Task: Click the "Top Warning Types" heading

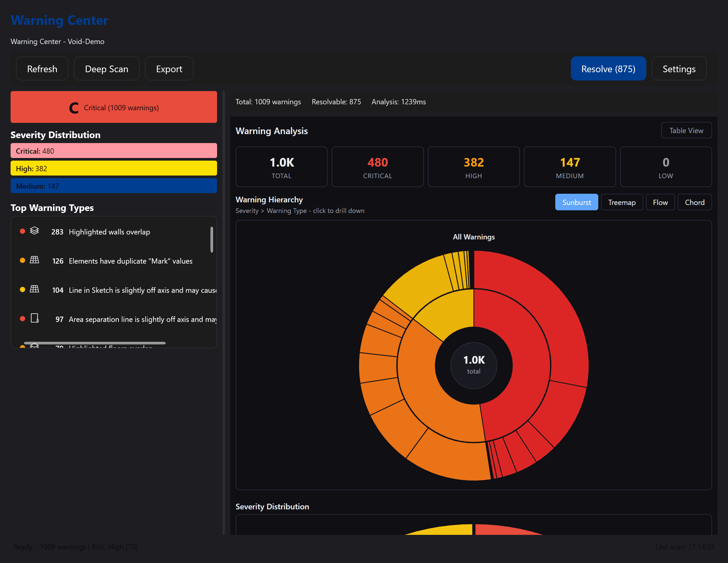Action: point(52,207)
